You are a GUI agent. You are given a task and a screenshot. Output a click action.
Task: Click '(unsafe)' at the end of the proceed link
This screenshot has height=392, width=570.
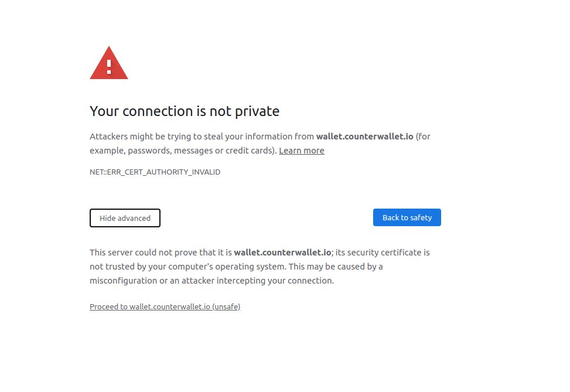coord(226,306)
